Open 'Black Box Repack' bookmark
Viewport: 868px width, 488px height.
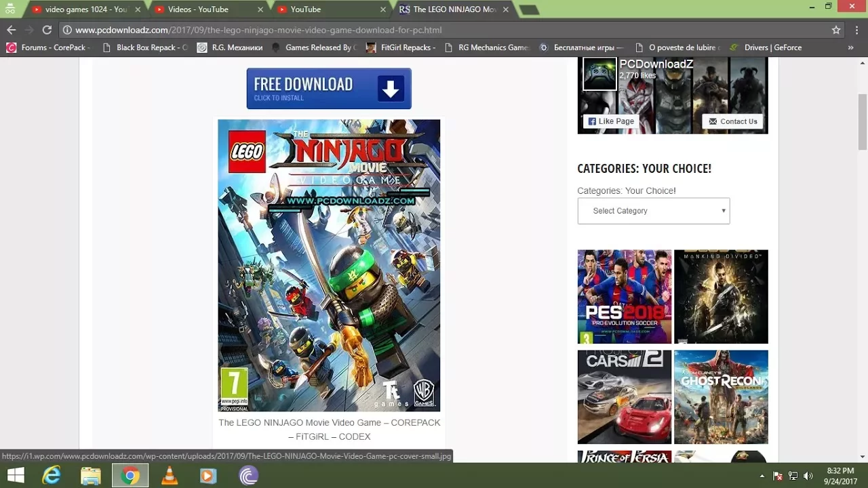click(144, 47)
